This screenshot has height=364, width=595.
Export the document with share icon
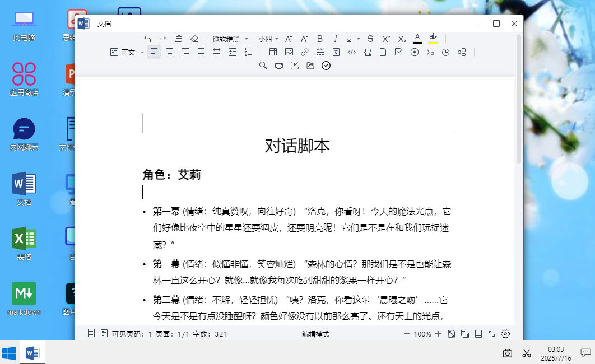tap(310, 66)
